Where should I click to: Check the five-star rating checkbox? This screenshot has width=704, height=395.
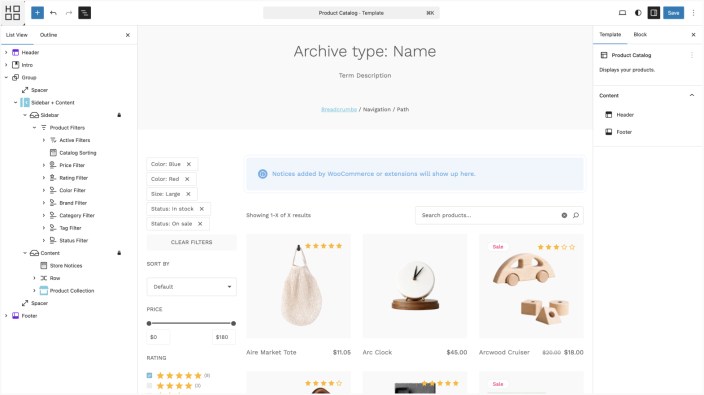click(150, 375)
